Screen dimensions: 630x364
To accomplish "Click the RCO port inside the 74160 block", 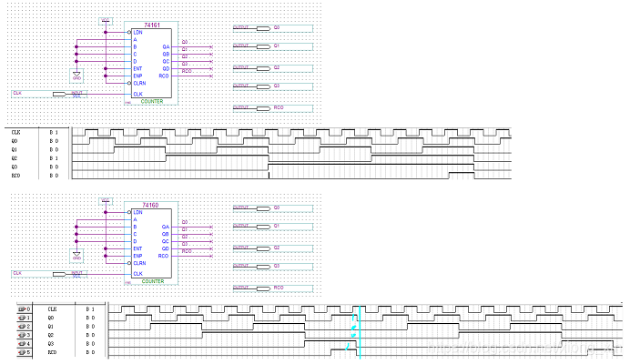I will coord(164,256).
